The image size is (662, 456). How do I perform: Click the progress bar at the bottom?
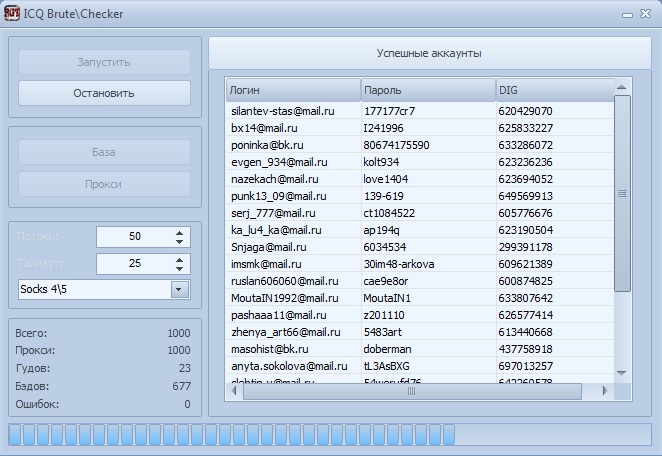tap(330, 435)
